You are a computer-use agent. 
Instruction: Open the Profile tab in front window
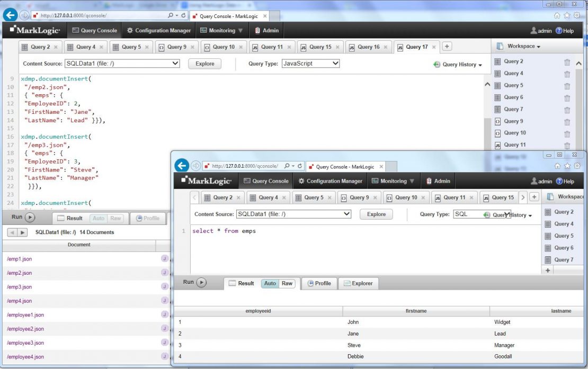[319, 283]
